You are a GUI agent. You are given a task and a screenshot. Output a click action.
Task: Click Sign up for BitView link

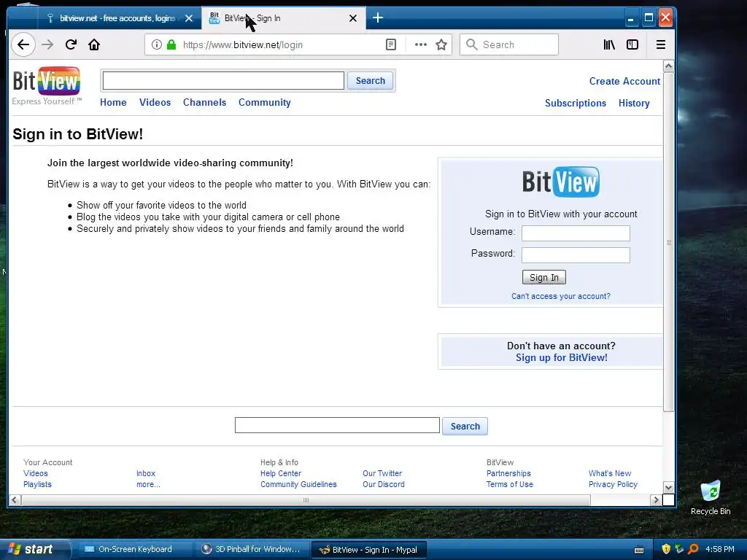coord(561,357)
